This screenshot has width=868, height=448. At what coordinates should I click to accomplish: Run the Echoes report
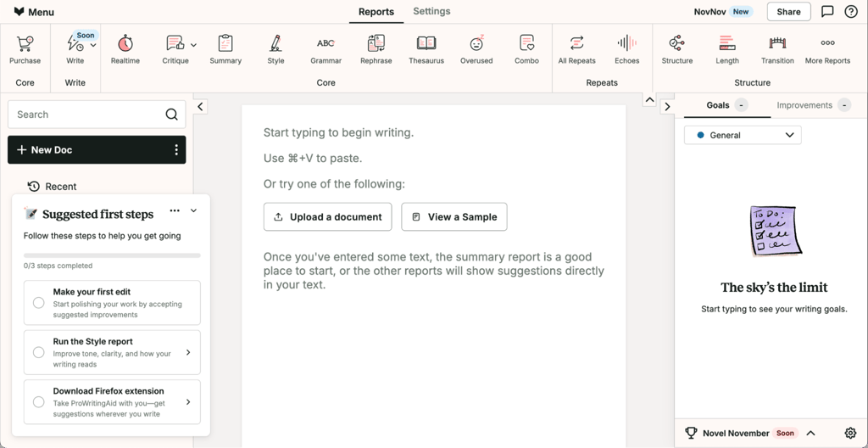pyautogui.click(x=626, y=50)
